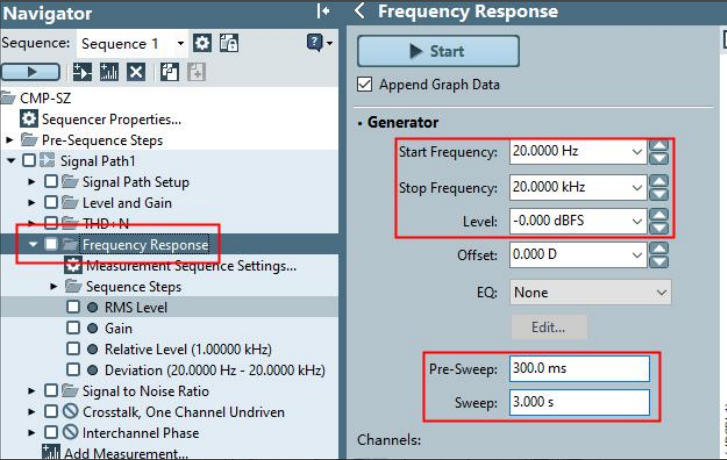This screenshot has width=727, height=460.
Task: Toggle the Signal to Noise Ratio checkbox
Action: [51, 390]
